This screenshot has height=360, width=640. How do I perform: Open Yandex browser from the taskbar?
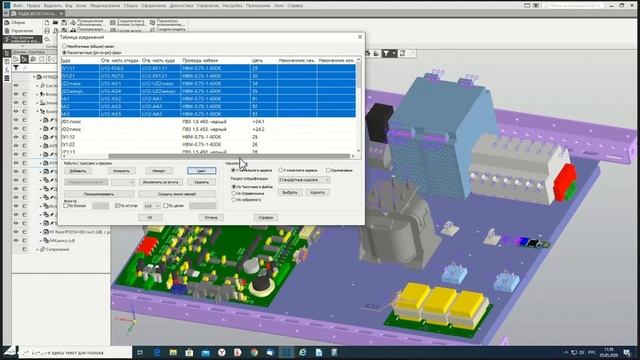(x=222, y=352)
